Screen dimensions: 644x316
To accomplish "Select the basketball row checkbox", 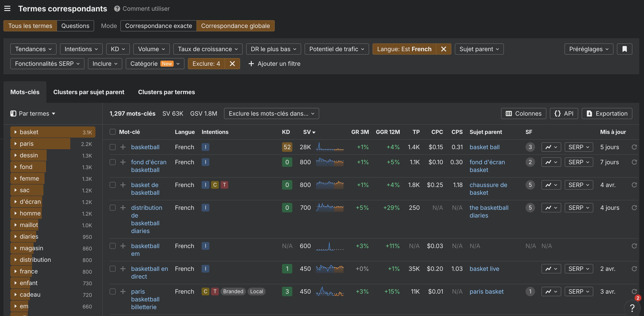I will point(112,147).
